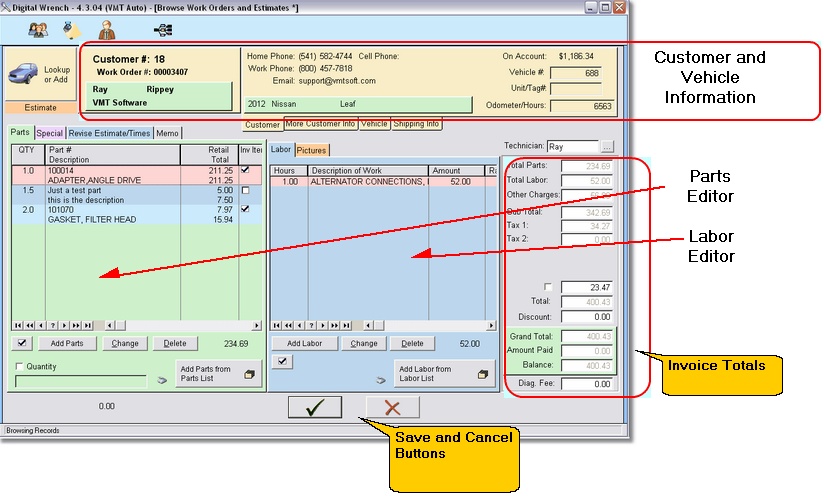
Task: Click the Vehicle # field
Action: point(575,73)
